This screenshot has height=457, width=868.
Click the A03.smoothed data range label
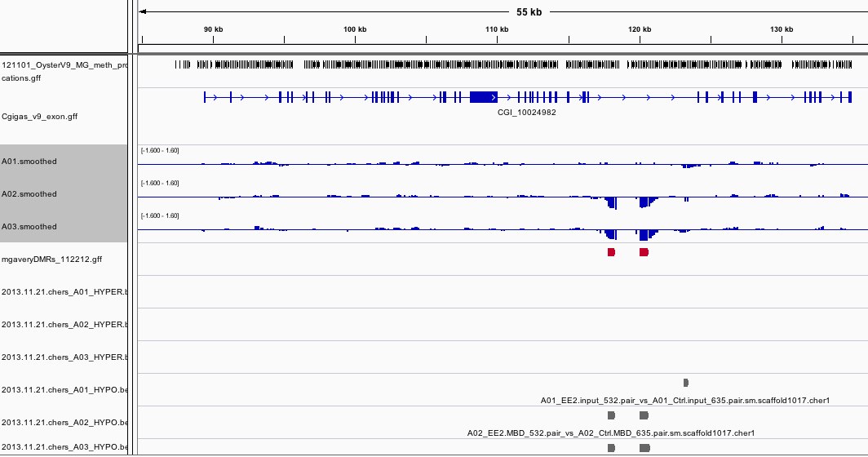(160, 216)
